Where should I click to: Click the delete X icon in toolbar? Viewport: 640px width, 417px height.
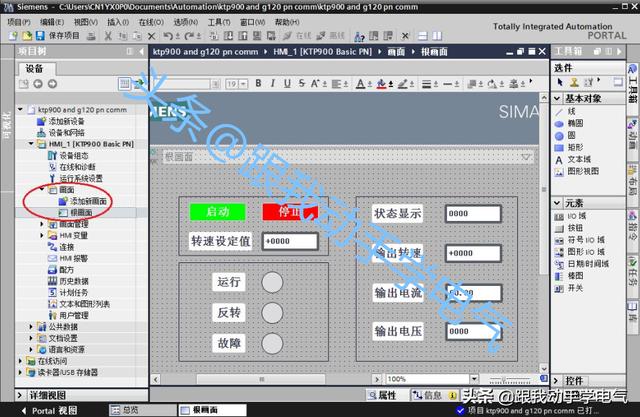(151, 36)
